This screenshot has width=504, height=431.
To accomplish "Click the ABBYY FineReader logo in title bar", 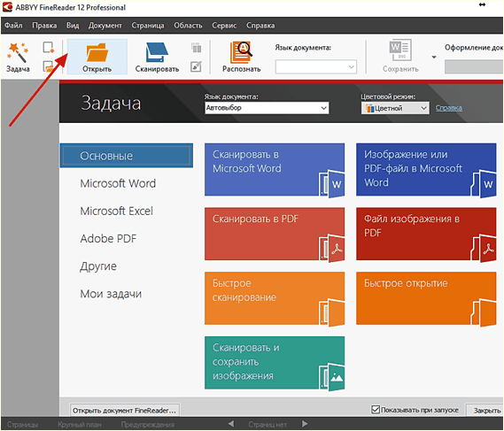I will 7,7.
